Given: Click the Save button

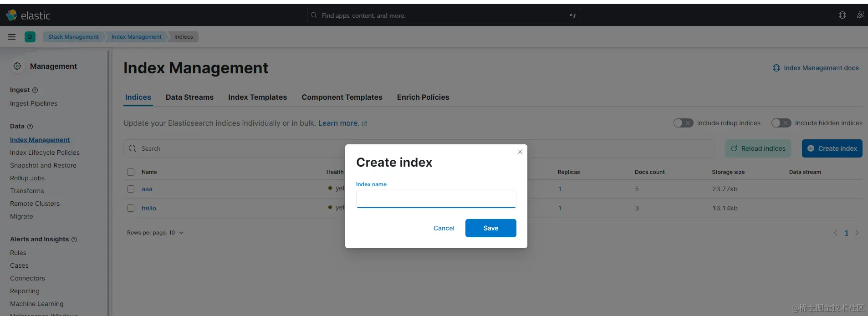Looking at the screenshot, I should point(490,228).
